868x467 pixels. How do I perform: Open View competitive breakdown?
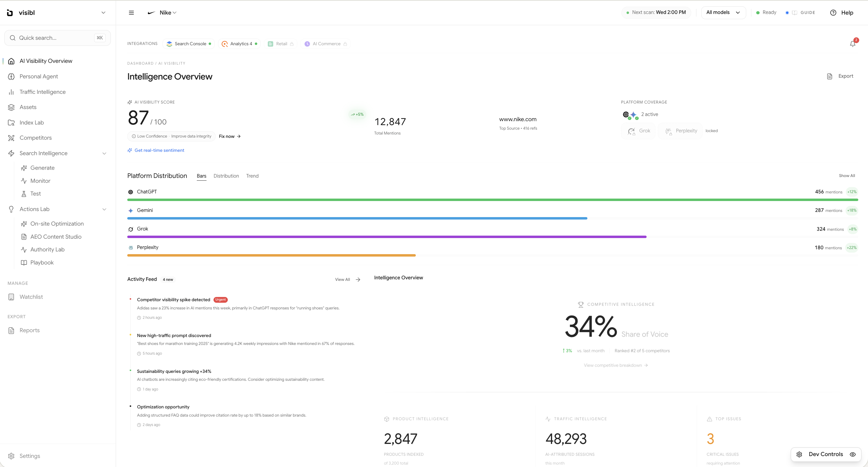(x=616, y=365)
